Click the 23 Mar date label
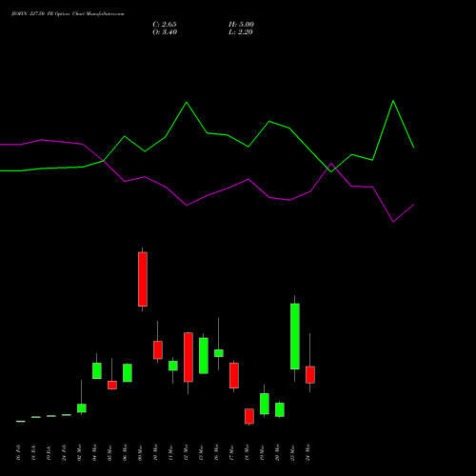The width and height of the screenshot is (476, 476). tap(292, 452)
